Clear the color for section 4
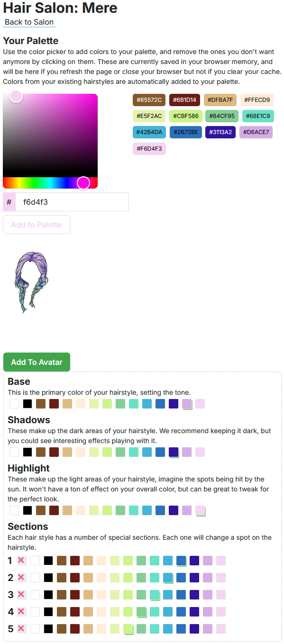The width and height of the screenshot is (284, 644). (21, 612)
